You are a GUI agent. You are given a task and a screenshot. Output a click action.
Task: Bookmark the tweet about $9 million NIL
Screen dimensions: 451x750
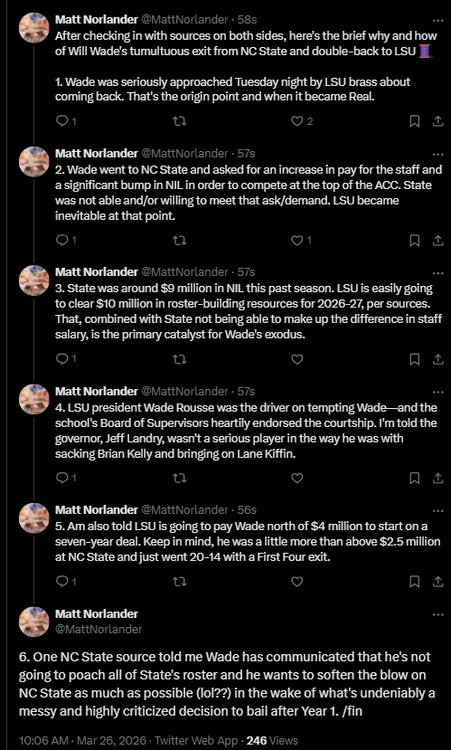click(x=415, y=359)
